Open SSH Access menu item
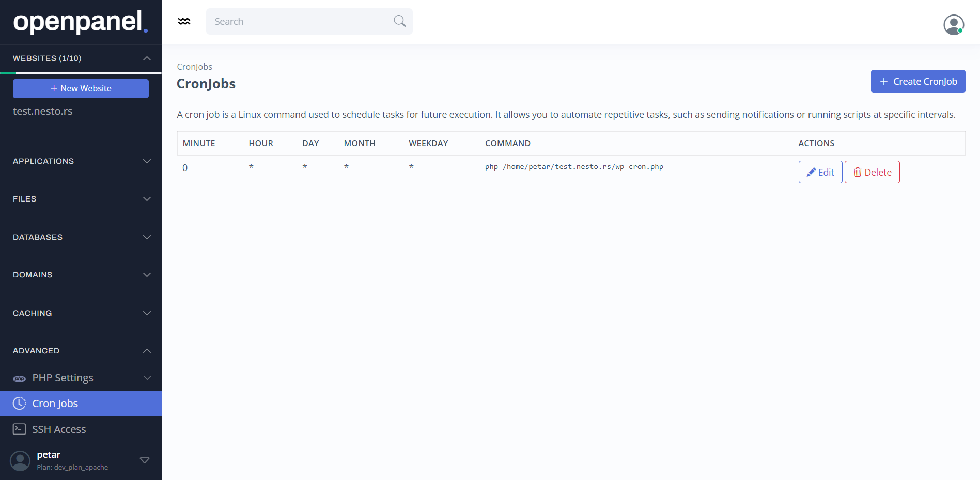 pyautogui.click(x=59, y=429)
